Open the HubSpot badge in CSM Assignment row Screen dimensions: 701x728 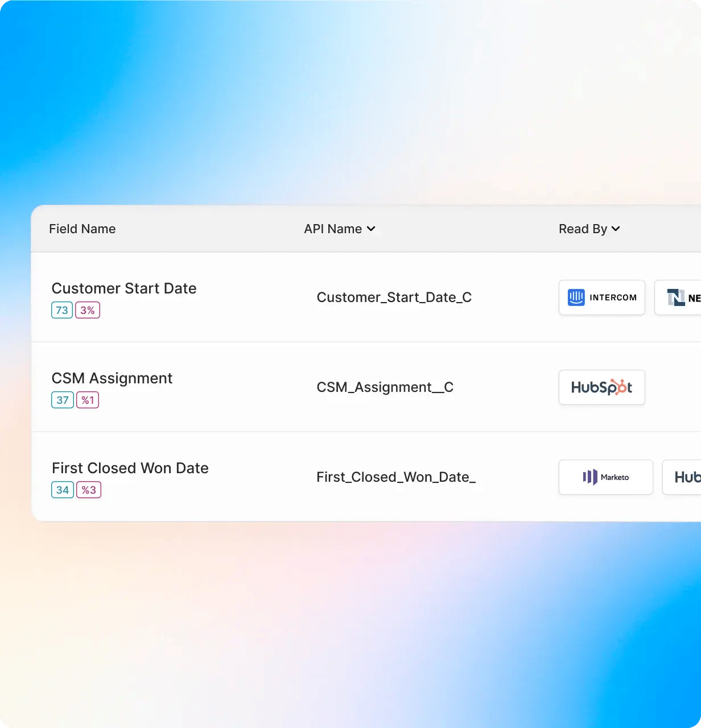[x=601, y=387]
